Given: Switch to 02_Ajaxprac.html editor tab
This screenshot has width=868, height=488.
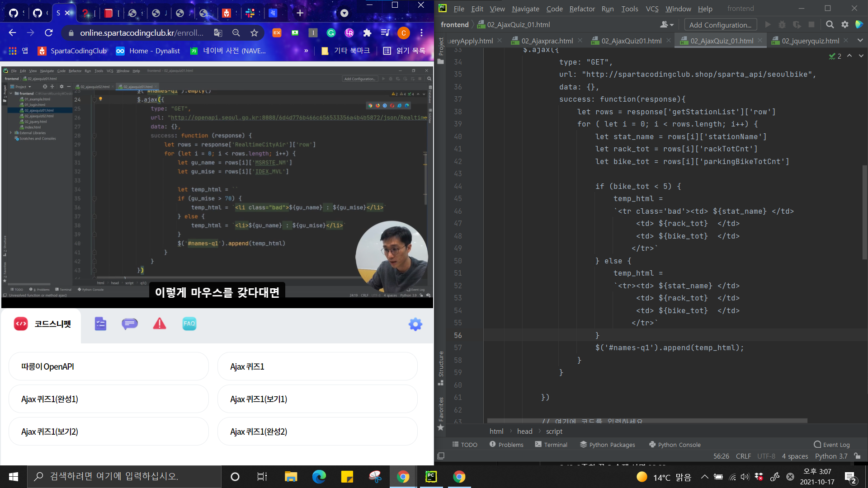Looking at the screenshot, I should pos(547,41).
